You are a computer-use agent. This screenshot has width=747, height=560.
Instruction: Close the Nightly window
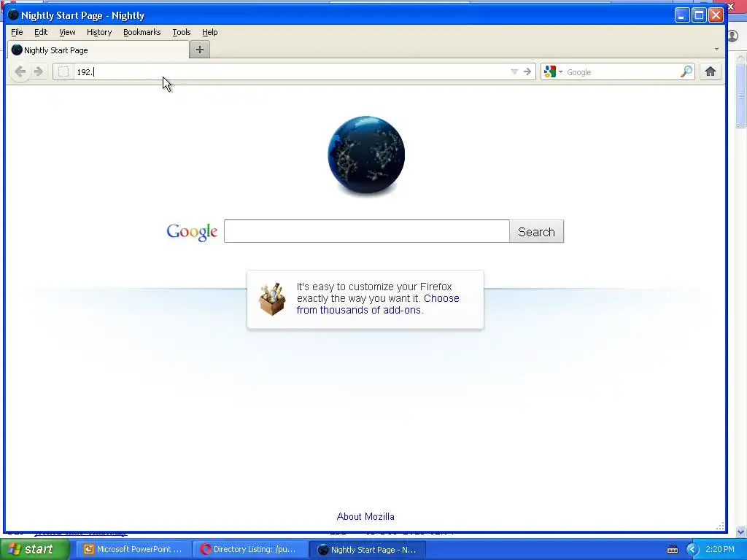coord(716,15)
